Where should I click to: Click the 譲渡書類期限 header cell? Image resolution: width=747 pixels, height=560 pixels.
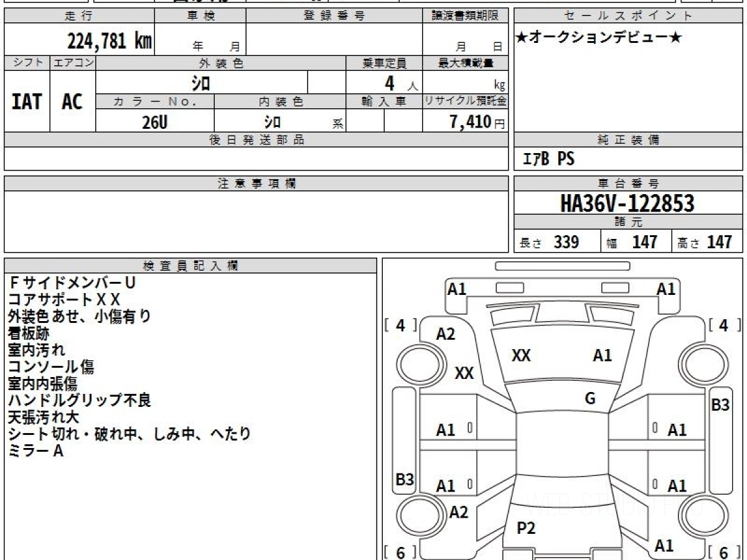[x=466, y=16]
